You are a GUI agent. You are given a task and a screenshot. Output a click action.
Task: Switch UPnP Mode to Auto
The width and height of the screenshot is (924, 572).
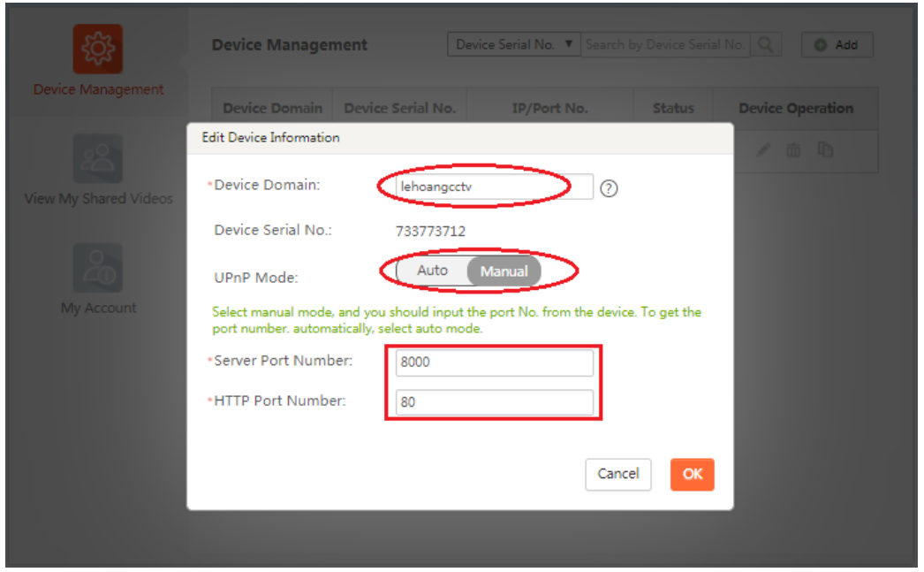pyautogui.click(x=432, y=271)
